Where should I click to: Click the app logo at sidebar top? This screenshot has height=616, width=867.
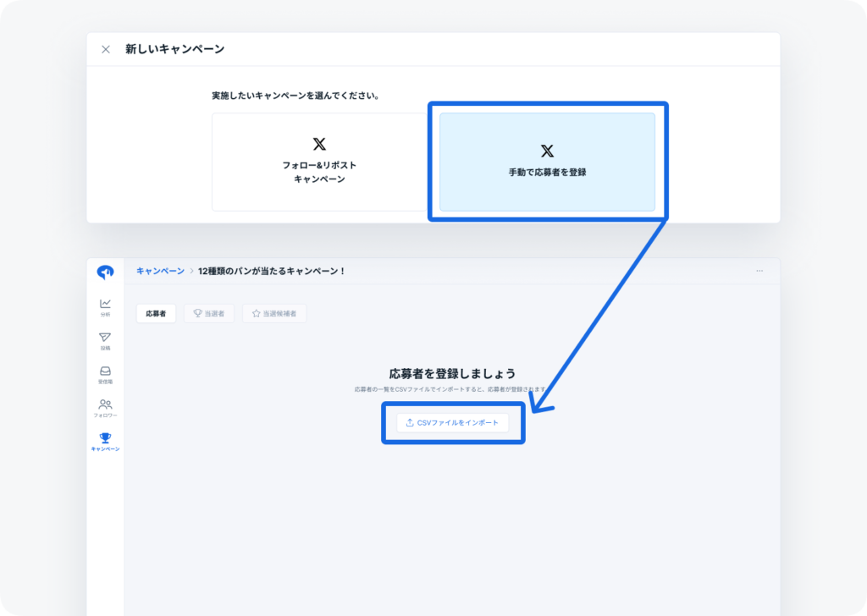104,271
